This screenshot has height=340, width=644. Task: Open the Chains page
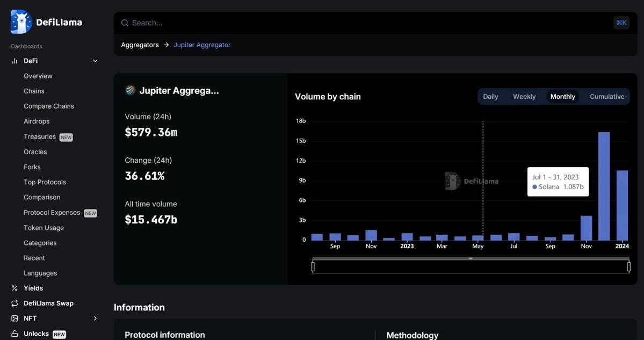[x=34, y=91]
